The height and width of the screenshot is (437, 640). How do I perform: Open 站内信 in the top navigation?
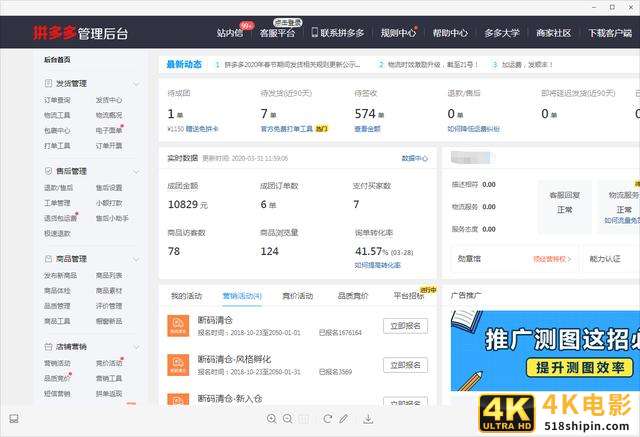tap(230, 33)
